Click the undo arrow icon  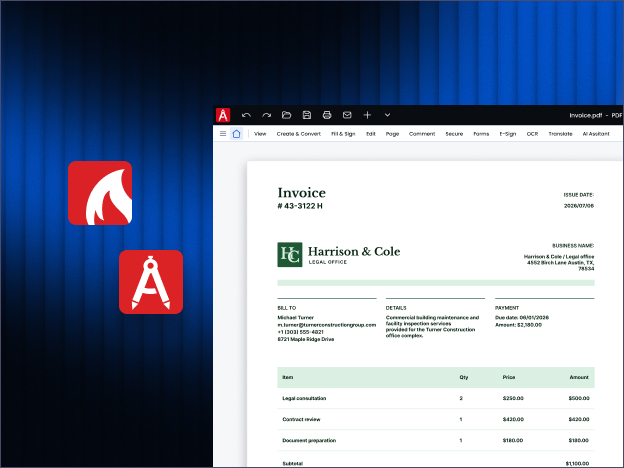click(246, 115)
